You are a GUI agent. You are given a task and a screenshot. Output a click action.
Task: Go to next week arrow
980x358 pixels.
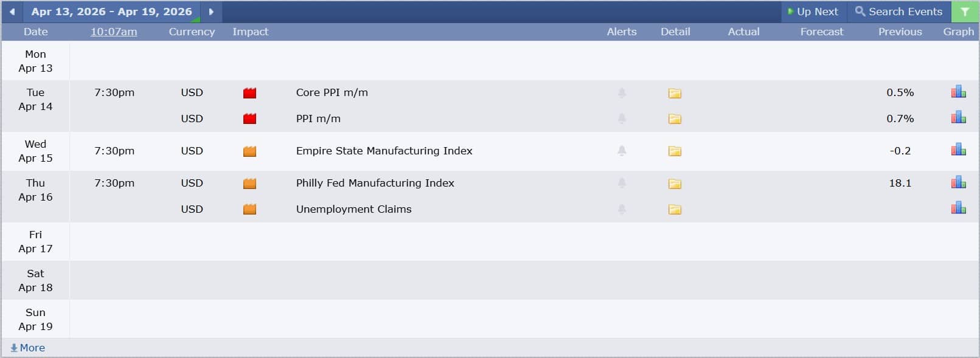tap(211, 12)
